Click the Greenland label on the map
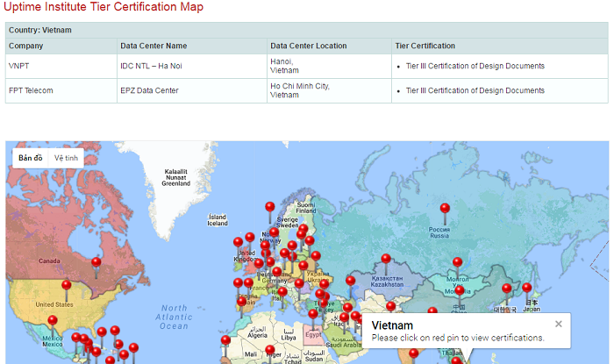The image size is (614, 364). [x=175, y=177]
